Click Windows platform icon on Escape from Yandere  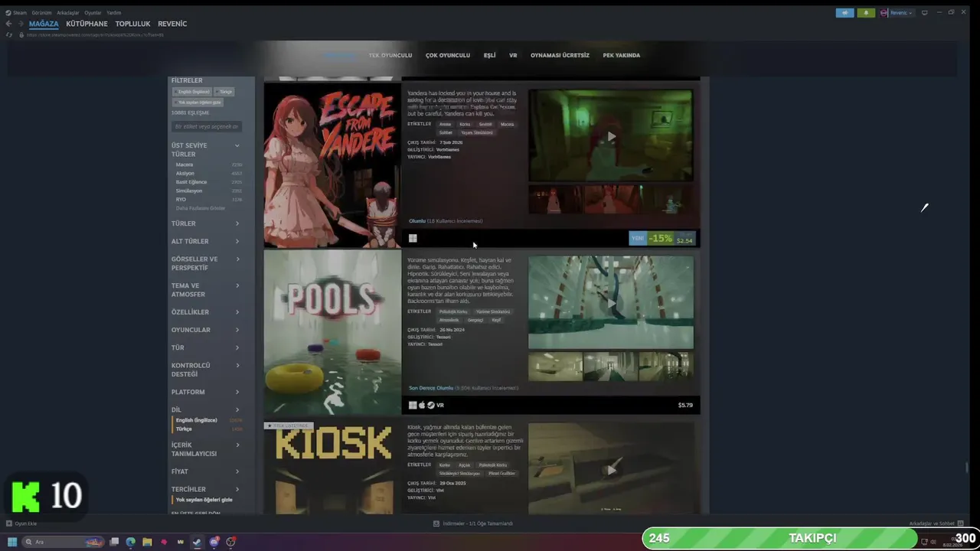click(413, 238)
